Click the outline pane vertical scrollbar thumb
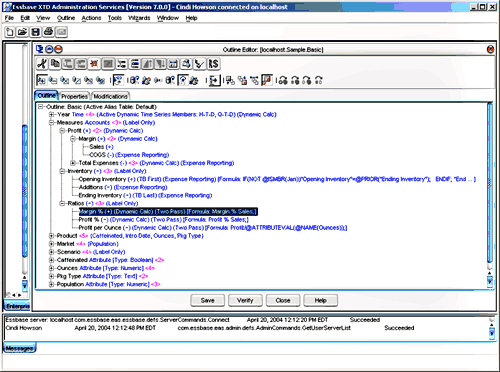The image size is (500, 372). pyautogui.click(x=489, y=183)
